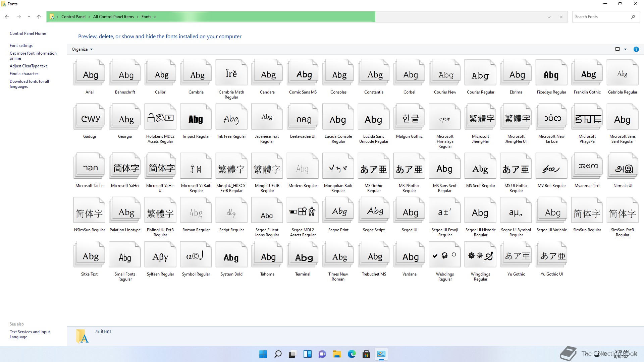Change view with the view icon button
644x362 pixels.
pos(618,49)
